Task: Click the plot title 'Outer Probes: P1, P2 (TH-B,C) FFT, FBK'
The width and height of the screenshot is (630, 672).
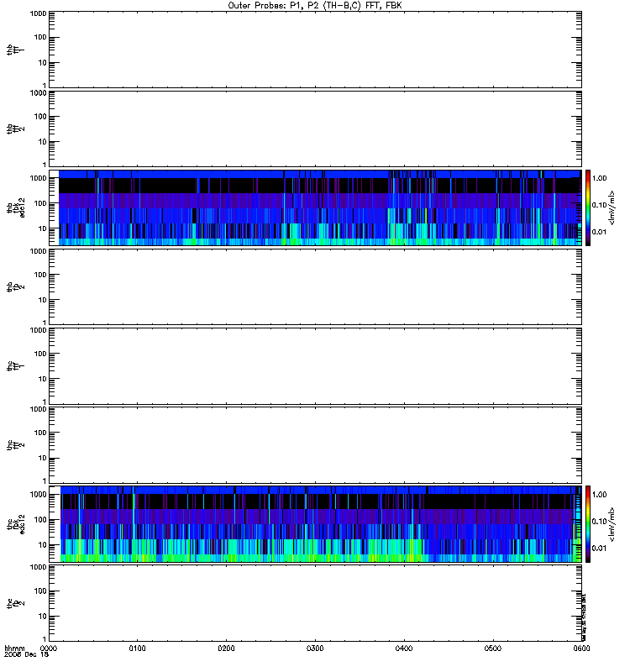Action: (315, 6)
